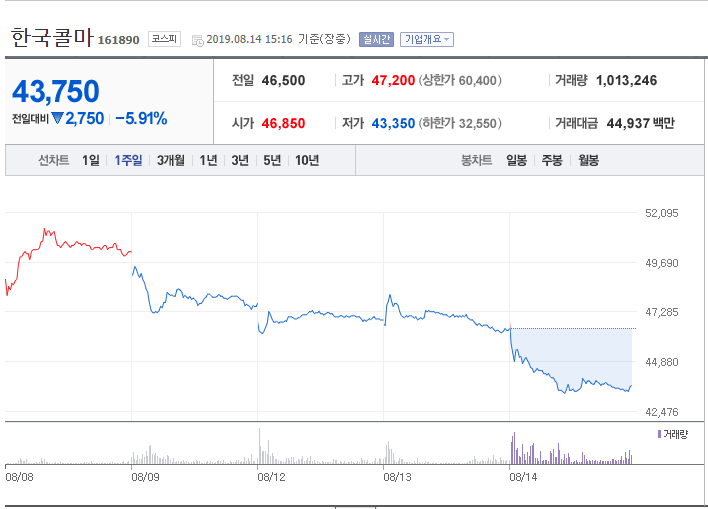This screenshot has width=708, height=509.
Task: Click the calendar clock icon beside the date
Action: click(x=198, y=40)
